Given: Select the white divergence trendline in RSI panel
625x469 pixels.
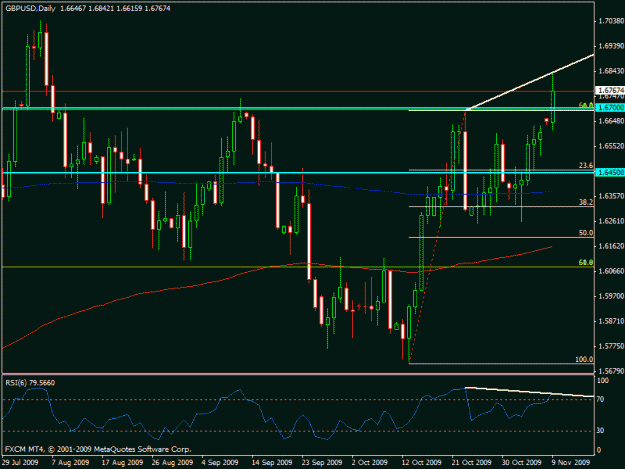Looking at the screenshot, I should point(530,392).
